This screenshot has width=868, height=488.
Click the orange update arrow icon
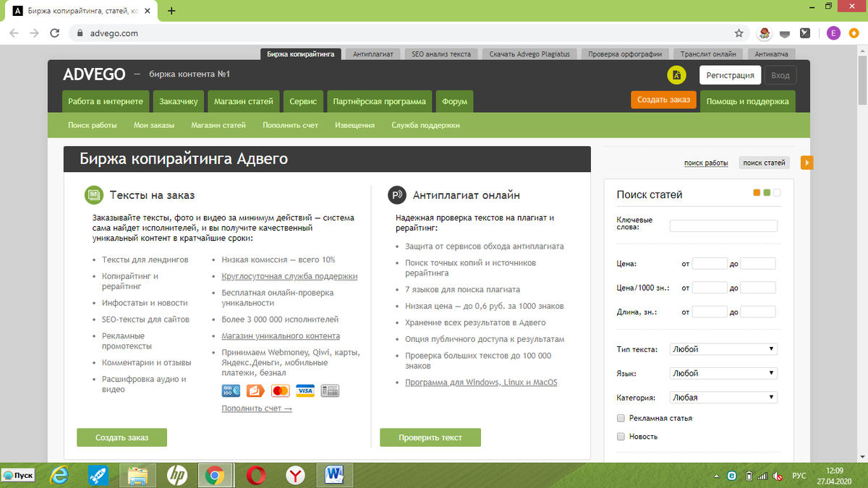854,33
